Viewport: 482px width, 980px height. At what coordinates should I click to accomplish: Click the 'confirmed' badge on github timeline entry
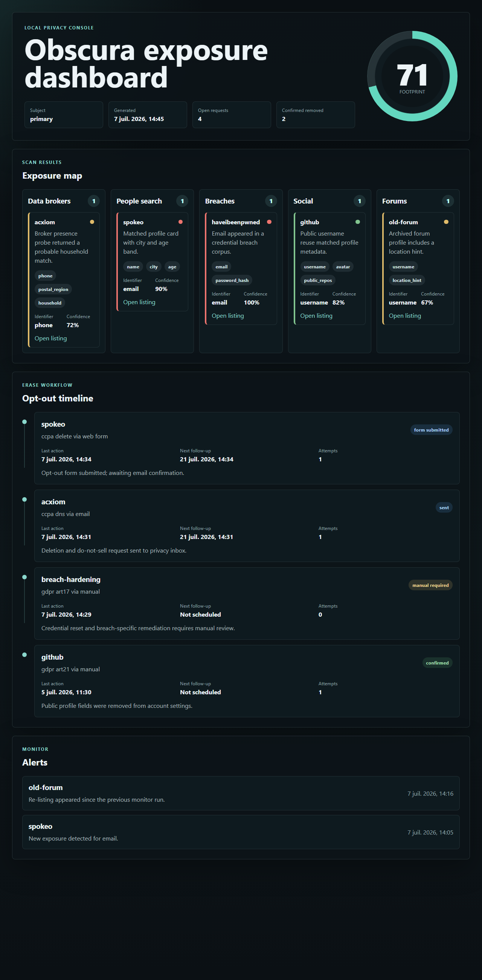[437, 663]
